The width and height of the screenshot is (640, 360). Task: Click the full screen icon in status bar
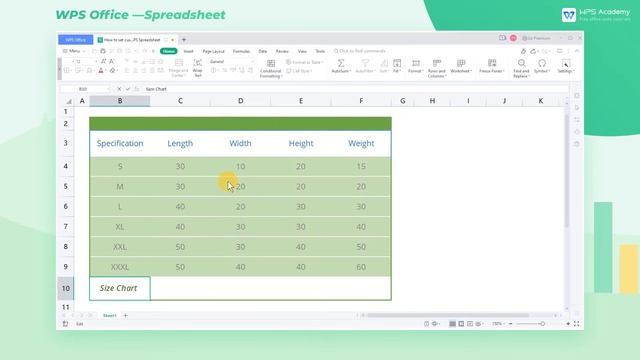coord(576,324)
